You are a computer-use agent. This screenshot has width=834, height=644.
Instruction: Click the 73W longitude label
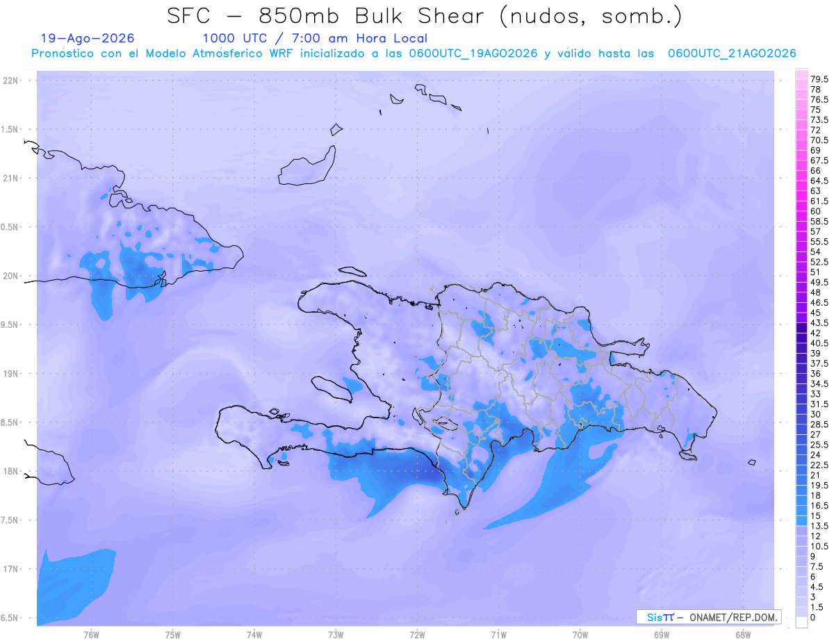tap(336, 635)
